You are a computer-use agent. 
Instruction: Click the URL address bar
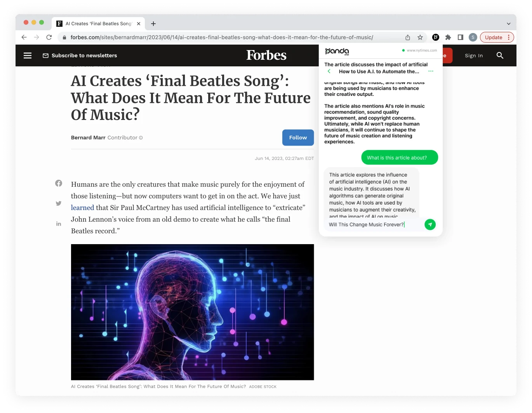[x=222, y=37]
